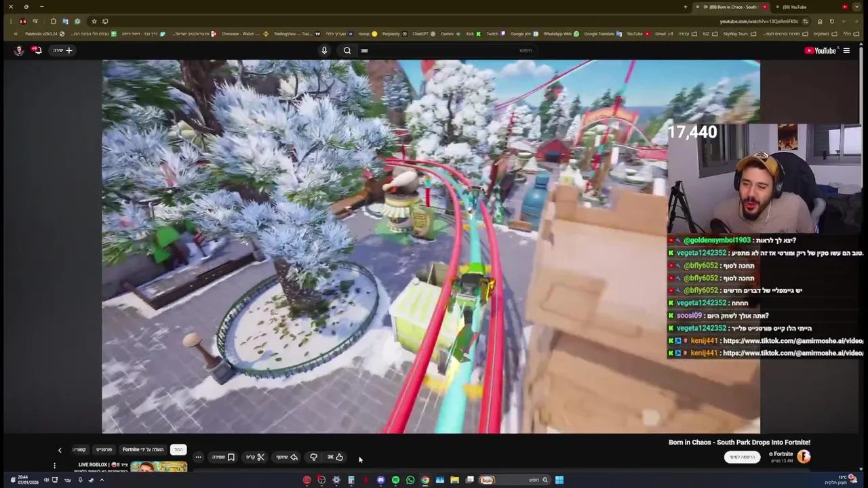Click the taskbar volume speaker icon
868x488 pixels.
(x=46, y=480)
